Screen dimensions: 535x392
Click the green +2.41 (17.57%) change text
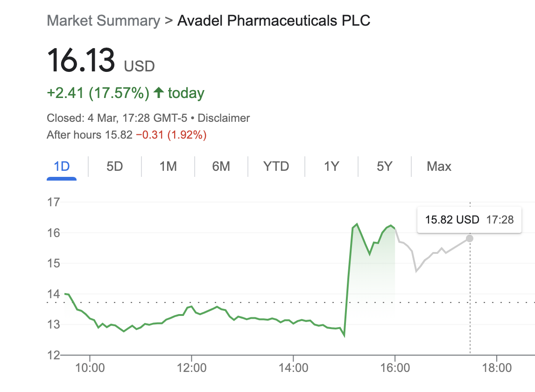[x=98, y=93]
